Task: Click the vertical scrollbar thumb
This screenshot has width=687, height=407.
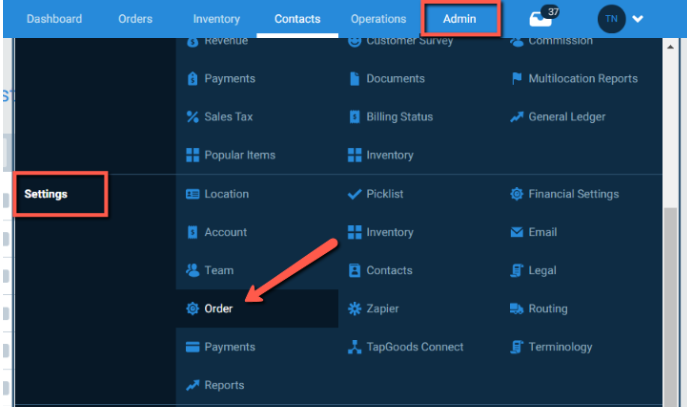Action: point(670,307)
